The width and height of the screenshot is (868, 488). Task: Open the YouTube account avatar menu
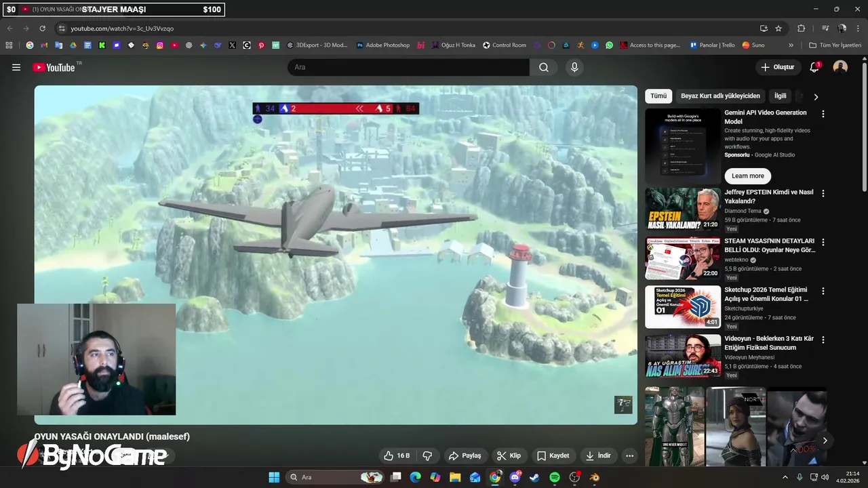tap(840, 67)
